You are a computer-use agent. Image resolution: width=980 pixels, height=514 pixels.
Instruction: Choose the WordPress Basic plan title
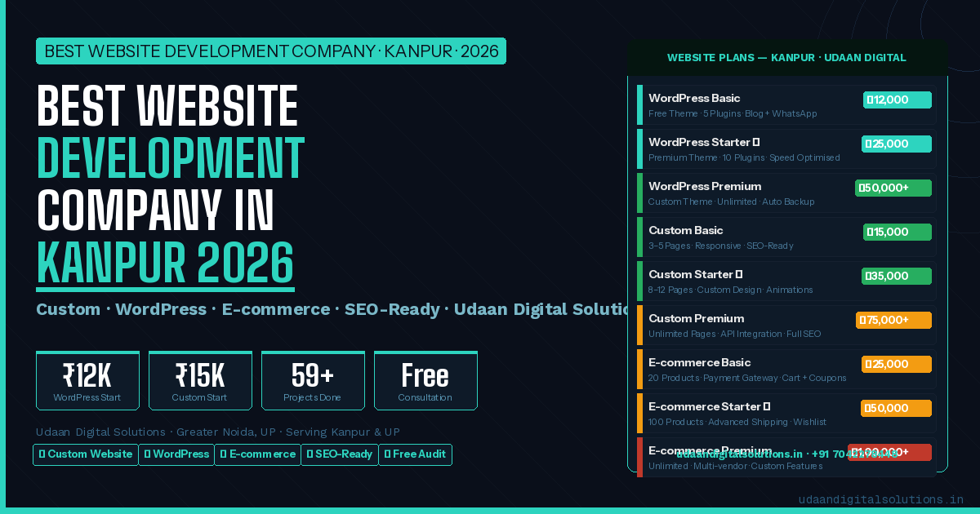pos(694,99)
